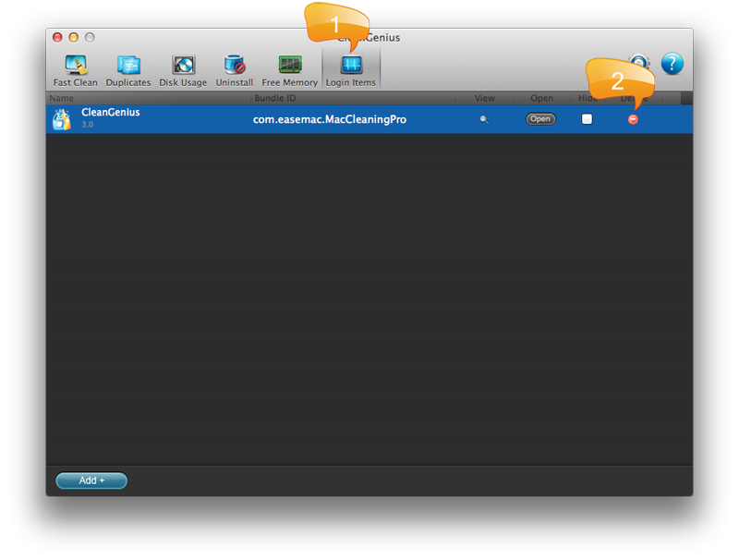Viewport: 739px width, 560px height.
Task: Open help with the question mark icon
Action: tap(672, 64)
